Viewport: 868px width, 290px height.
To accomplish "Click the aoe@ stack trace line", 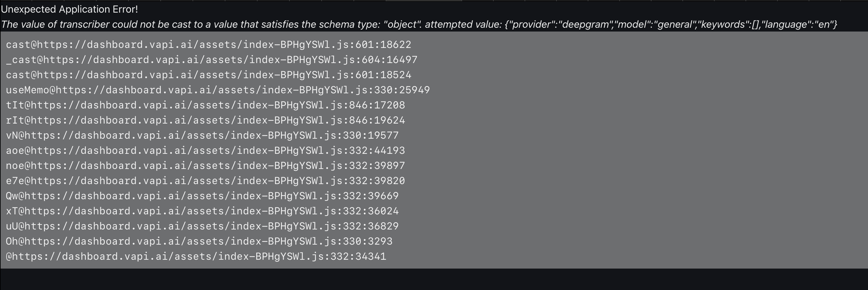I will pos(205,151).
